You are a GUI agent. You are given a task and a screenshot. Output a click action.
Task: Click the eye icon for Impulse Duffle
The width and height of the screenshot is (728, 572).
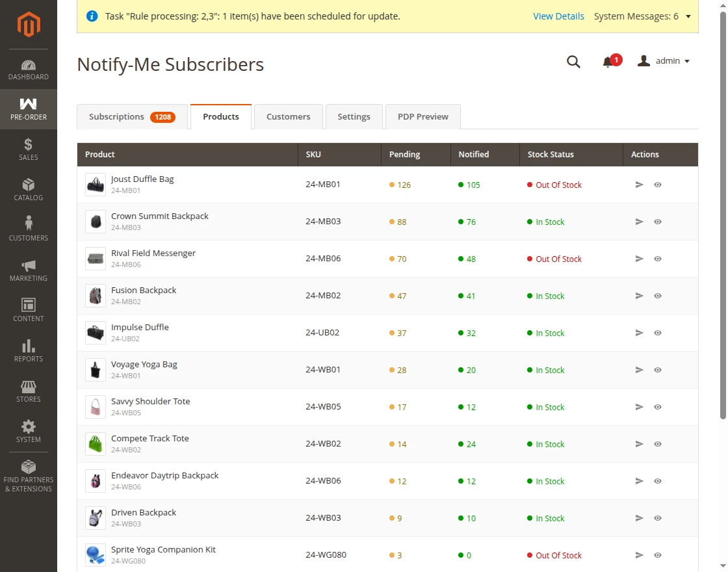click(x=657, y=333)
